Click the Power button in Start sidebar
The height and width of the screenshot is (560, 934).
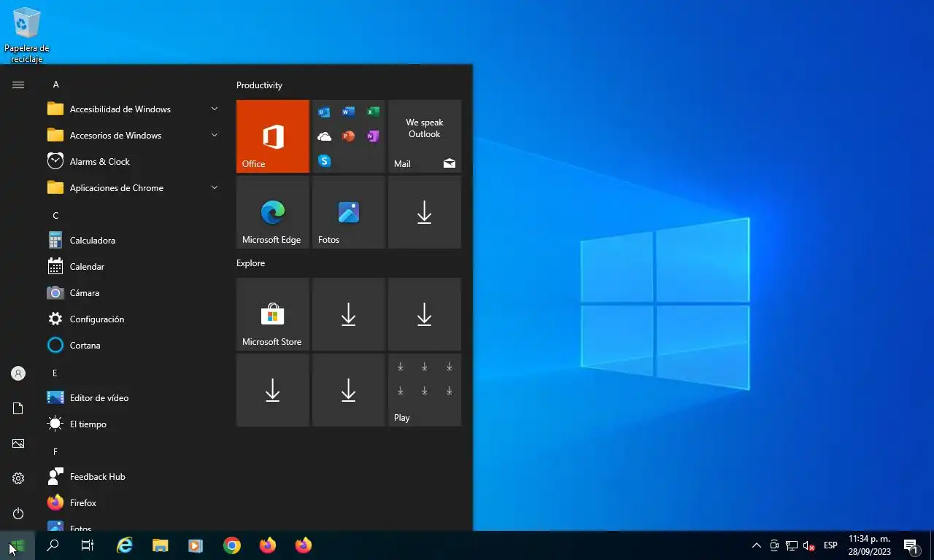click(18, 513)
